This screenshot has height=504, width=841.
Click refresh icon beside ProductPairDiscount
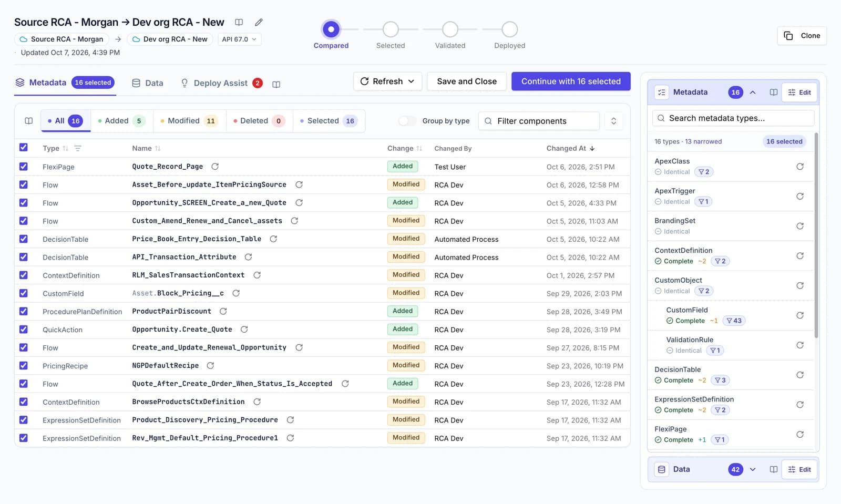223,312
